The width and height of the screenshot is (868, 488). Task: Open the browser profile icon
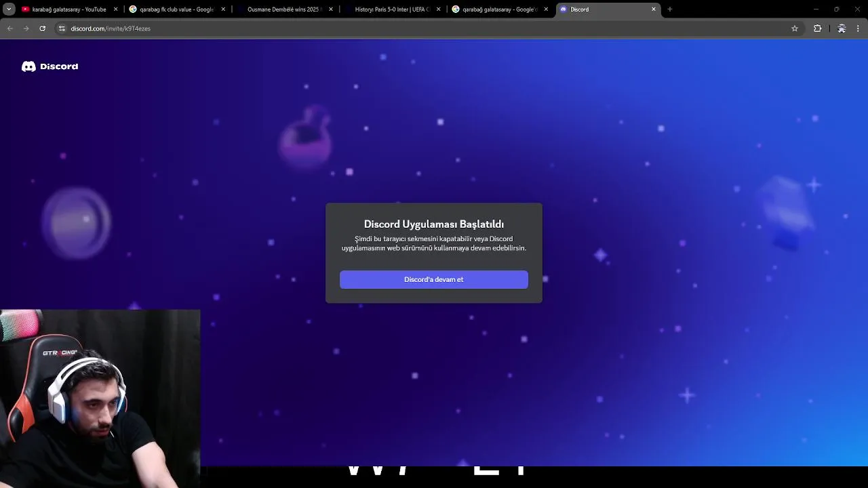tap(842, 28)
